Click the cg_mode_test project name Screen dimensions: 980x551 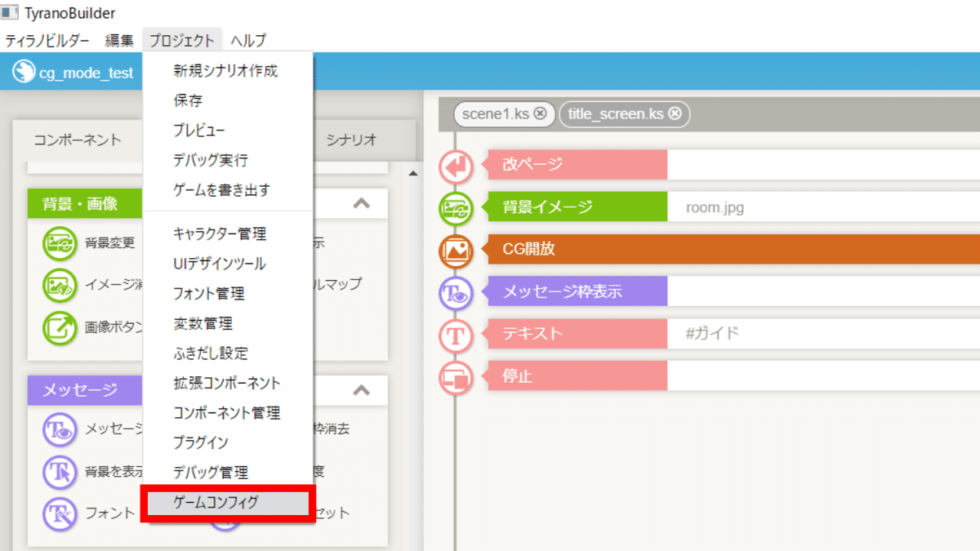coord(86,73)
